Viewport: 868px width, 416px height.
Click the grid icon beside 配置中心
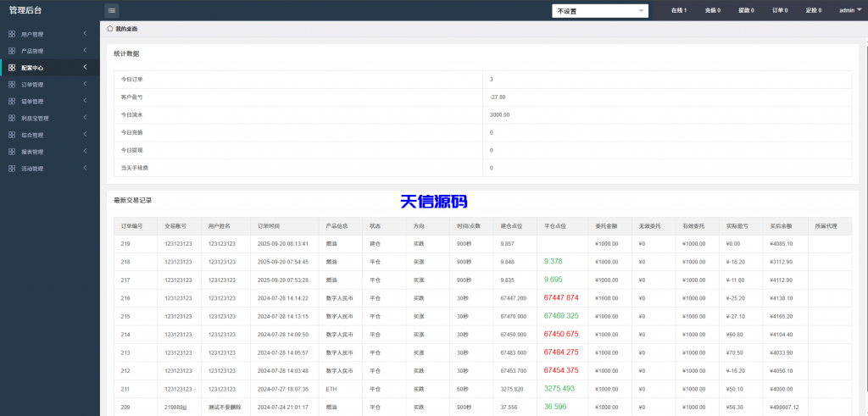[x=11, y=68]
